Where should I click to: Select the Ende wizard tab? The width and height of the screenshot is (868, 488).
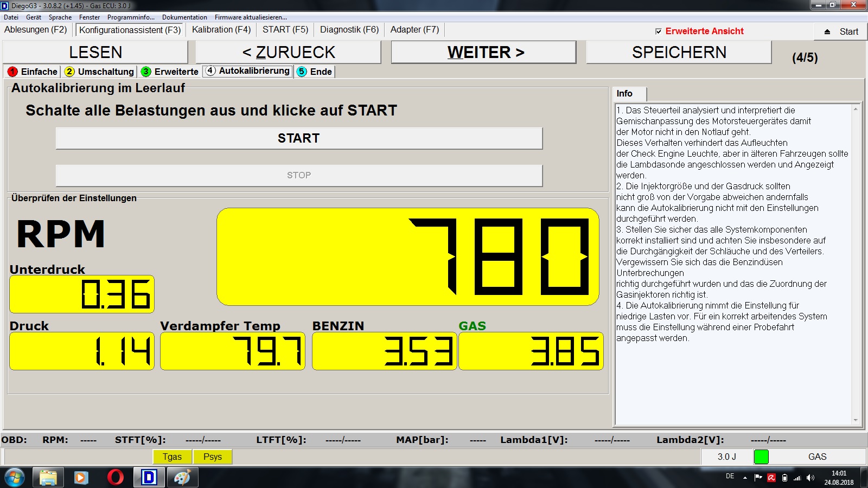click(x=315, y=72)
